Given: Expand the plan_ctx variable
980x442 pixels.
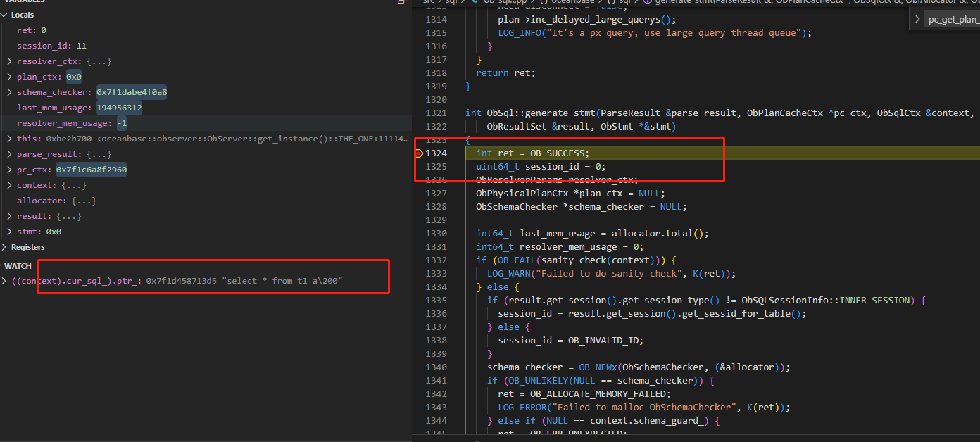Looking at the screenshot, I should 10,77.
